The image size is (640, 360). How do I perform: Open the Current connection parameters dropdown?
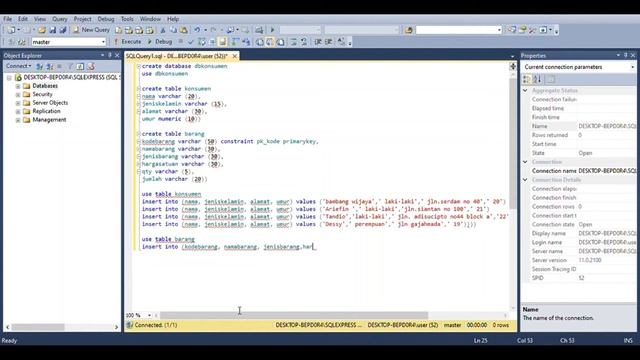pos(632,67)
